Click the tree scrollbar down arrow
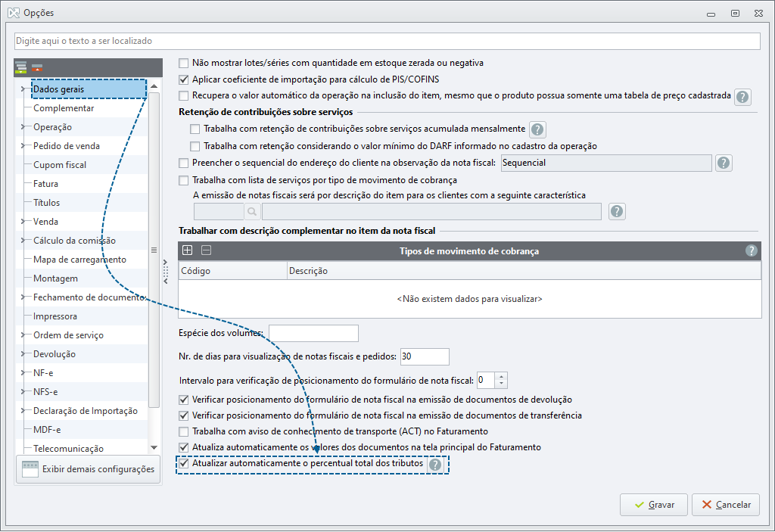775x532 pixels. coord(154,447)
